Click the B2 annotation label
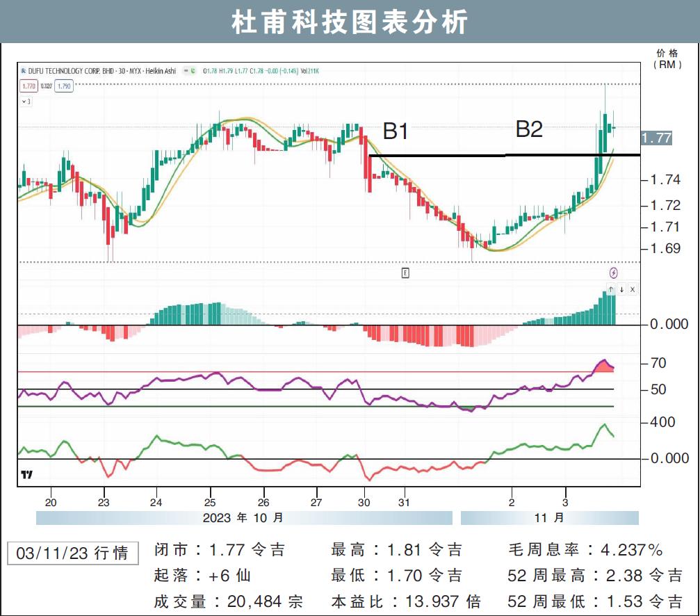Image resolution: width=700 pixels, height=616 pixels. pos(529,129)
